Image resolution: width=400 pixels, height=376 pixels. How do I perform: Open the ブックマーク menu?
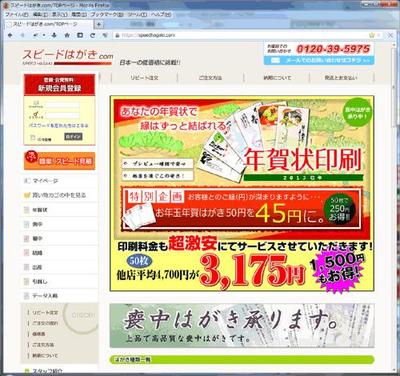pyautogui.click(x=107, y=15)
